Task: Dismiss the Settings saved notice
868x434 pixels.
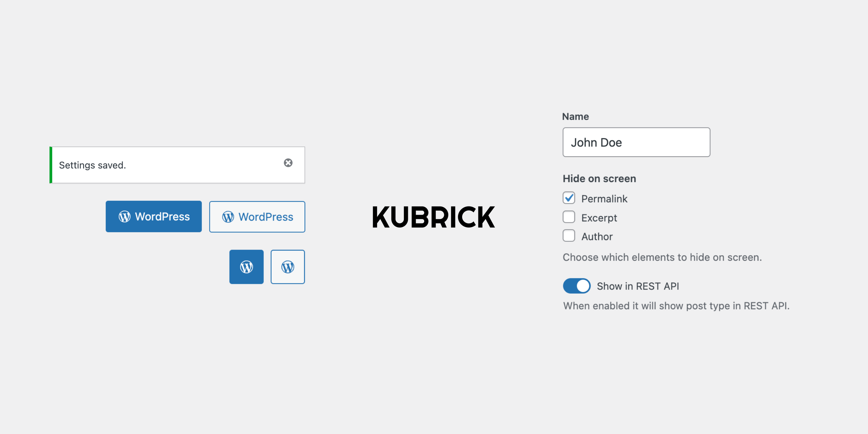Action: 288,163
